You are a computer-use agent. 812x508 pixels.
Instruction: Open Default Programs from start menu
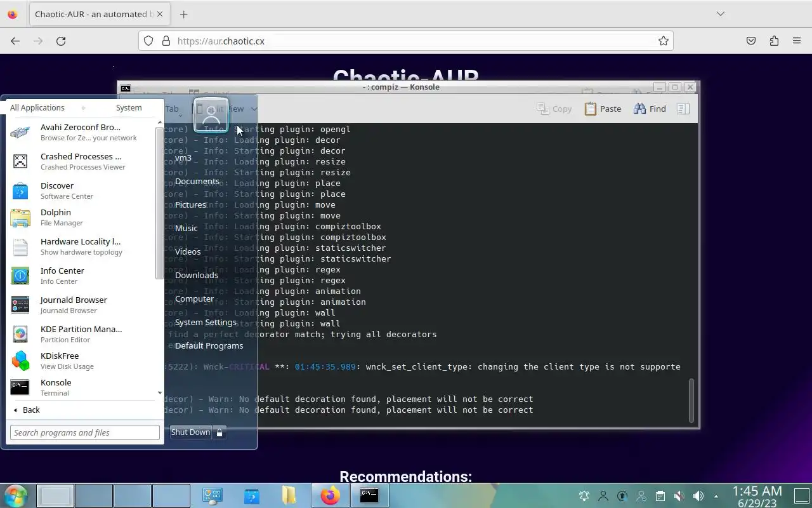(x=209, y=345)
